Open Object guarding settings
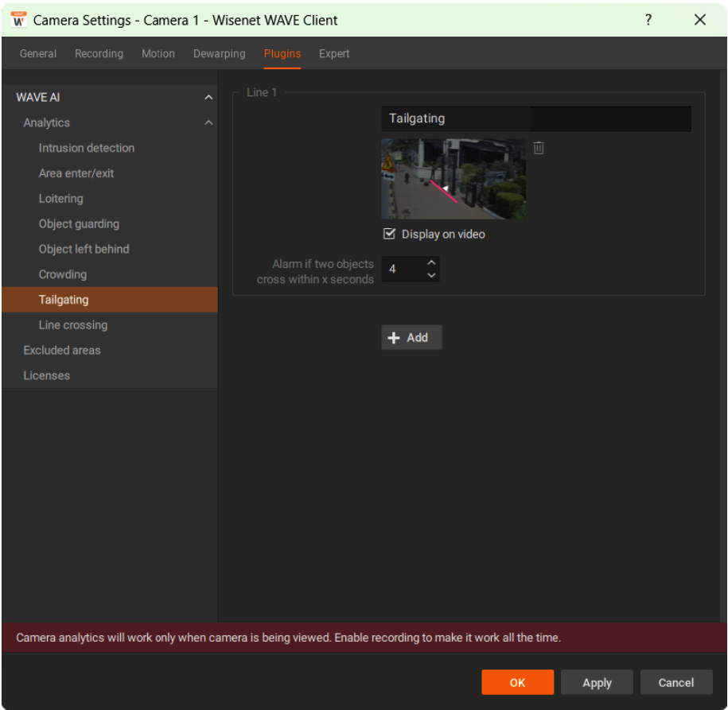 110,223
